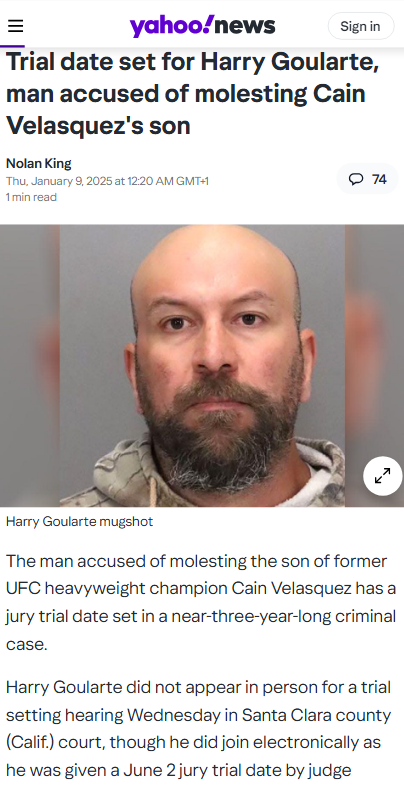Click the Harry Goularte trial headline
The width and height of the screenshot is (404, 785).
pos(193,94)
